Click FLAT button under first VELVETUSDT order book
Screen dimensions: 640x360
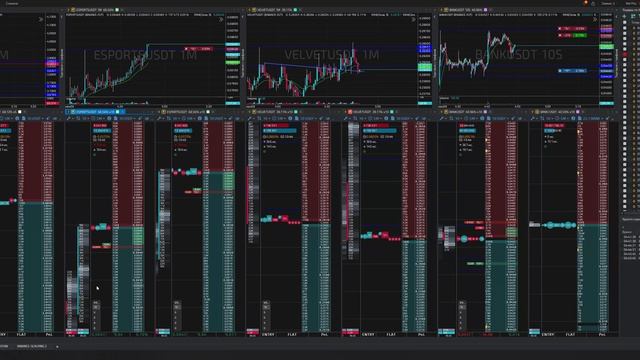[x=292, y=334]
